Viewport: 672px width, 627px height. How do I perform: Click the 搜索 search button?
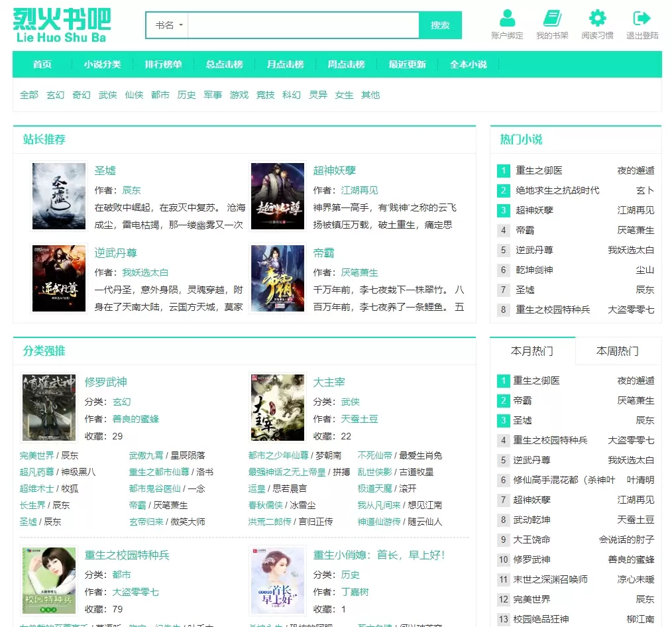440,25
